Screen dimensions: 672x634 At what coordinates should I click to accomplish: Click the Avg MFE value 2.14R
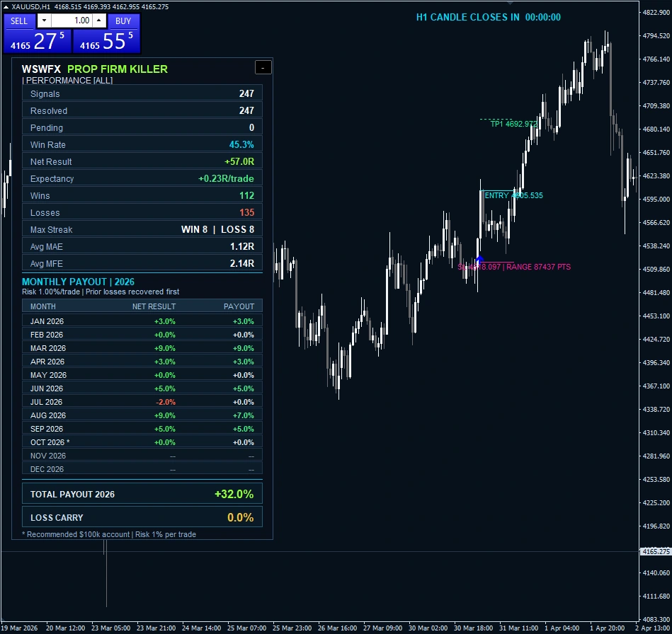[x=242, y=263]
